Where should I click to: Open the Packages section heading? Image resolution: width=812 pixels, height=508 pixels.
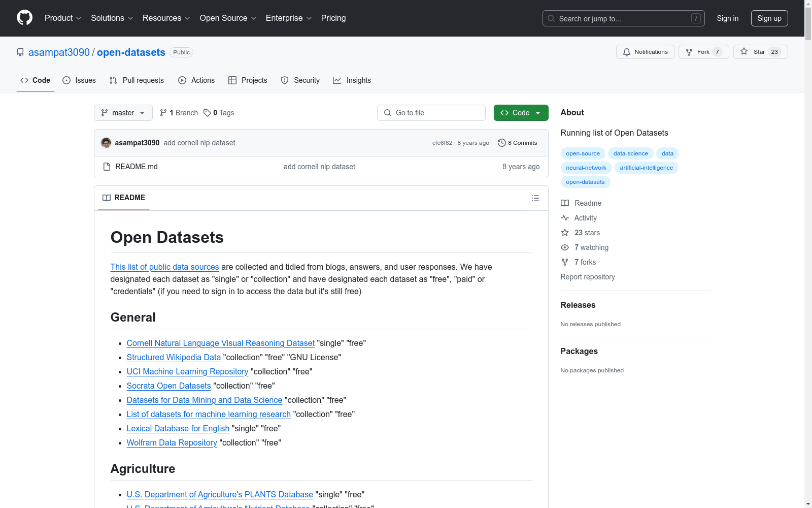(x=579, y=351)
